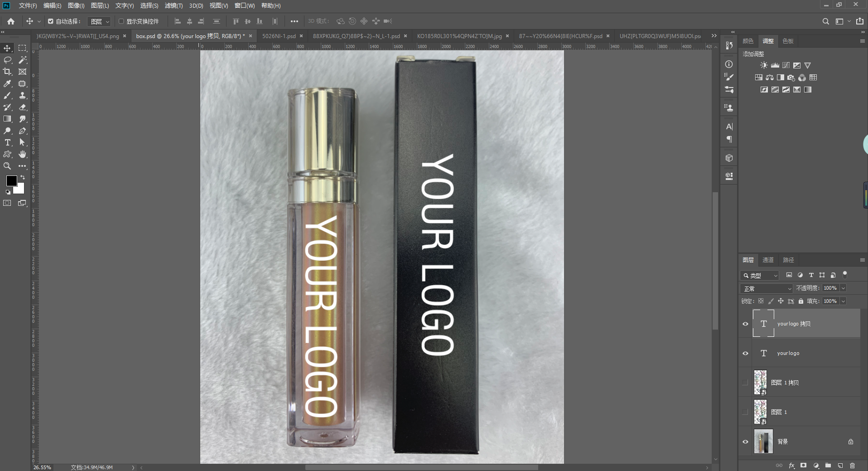Show the '图层 1 拷贝' layer

coord(745,383)
